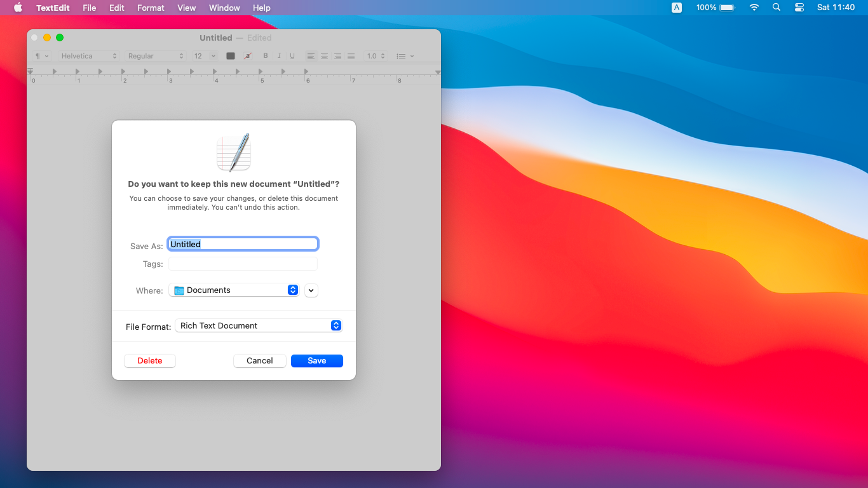Click the Cancel button
The width and height of the screenshot is (868, 488).
pos(260,361)
